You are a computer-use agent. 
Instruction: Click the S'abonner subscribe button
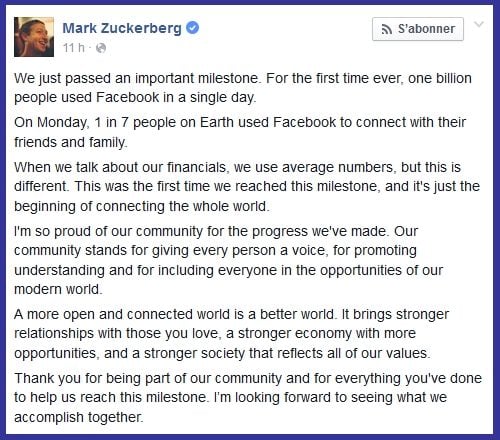click(x=418, y=29)
